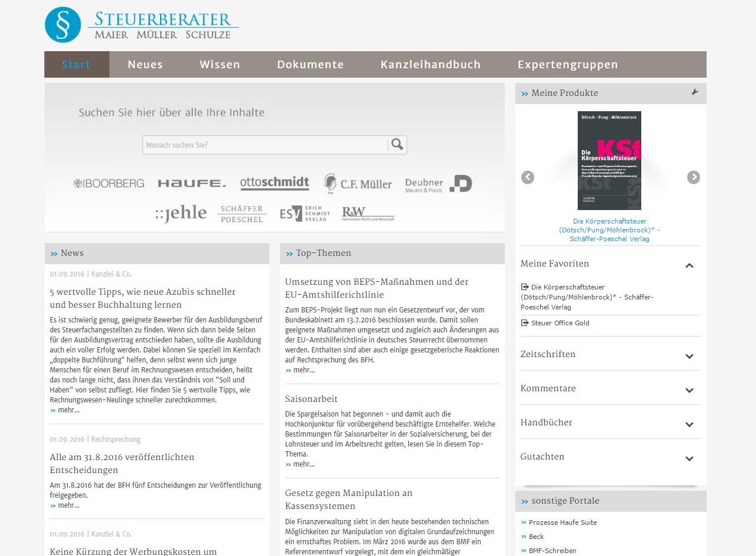Screen dimensions: 756x556
Task: Open the jehle publisher logo
Action: [181, 214]
